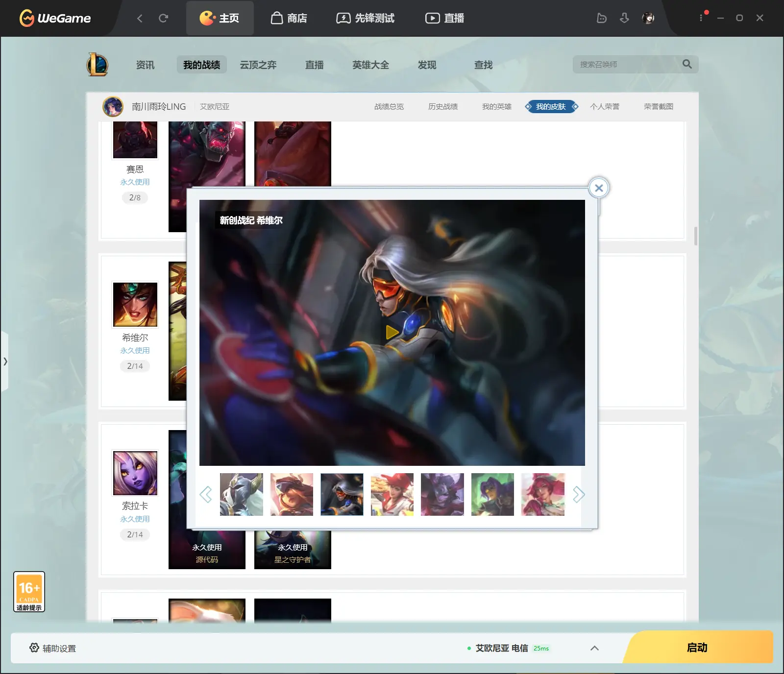This screenshot has width=784, height=674.
Task: Open the 主页 home tab
Action: pyautogui.click(x=220, y=18)
